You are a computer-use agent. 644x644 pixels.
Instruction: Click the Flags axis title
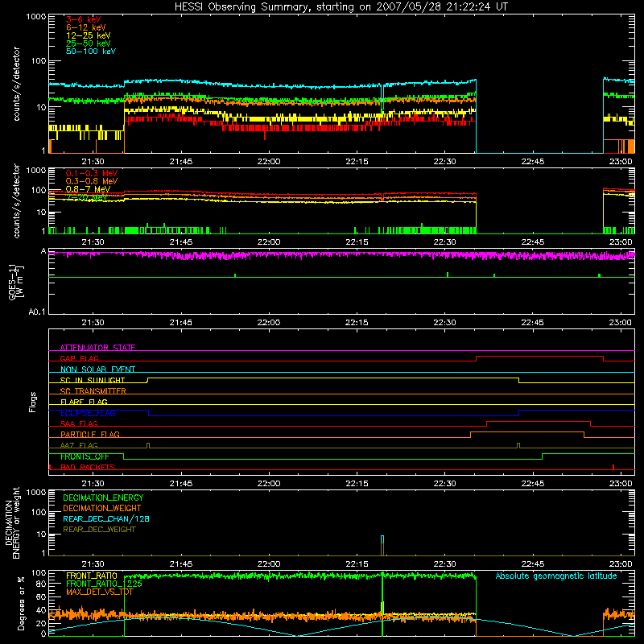[33, 402]
